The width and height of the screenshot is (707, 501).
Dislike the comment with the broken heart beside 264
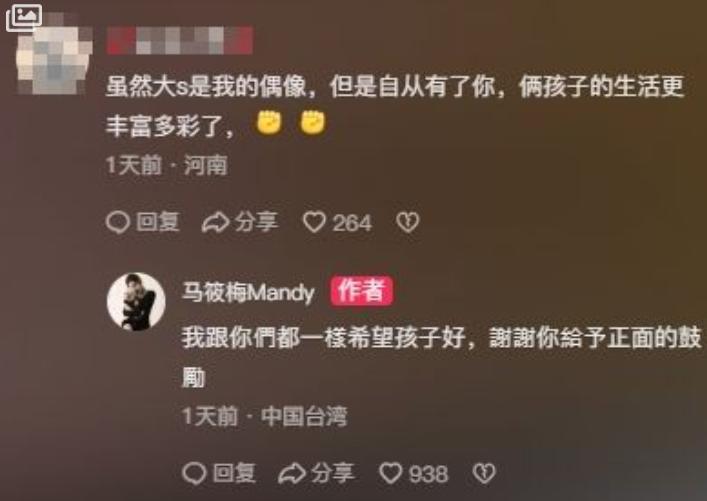[408, 222]
